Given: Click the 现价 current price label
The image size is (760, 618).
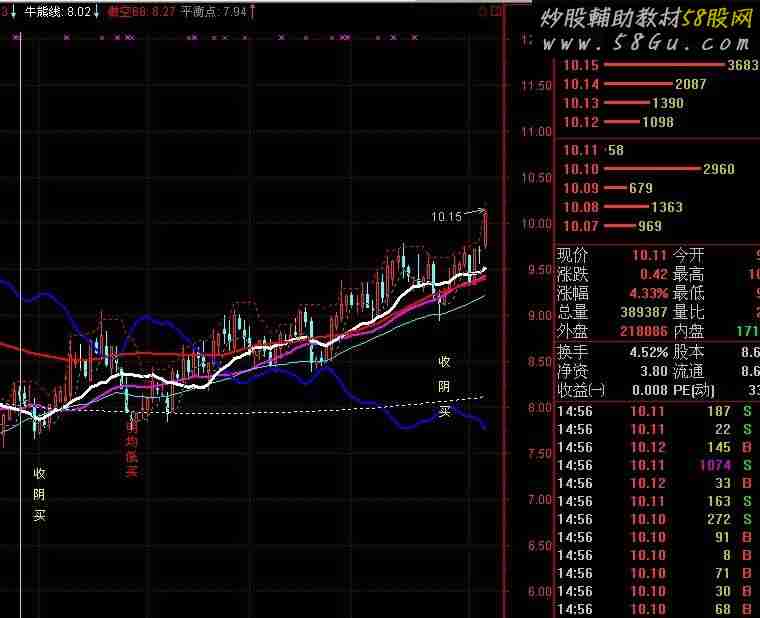Looking at the screenshot, I should (x=574, y=256).
